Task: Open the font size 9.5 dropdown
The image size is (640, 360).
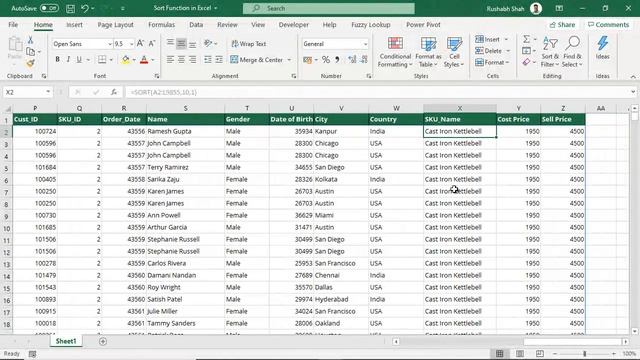Action: (x=131, y=44)
